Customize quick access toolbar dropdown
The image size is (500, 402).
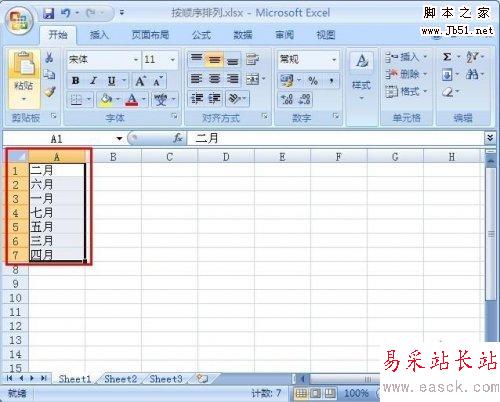(x=122, y=13)
